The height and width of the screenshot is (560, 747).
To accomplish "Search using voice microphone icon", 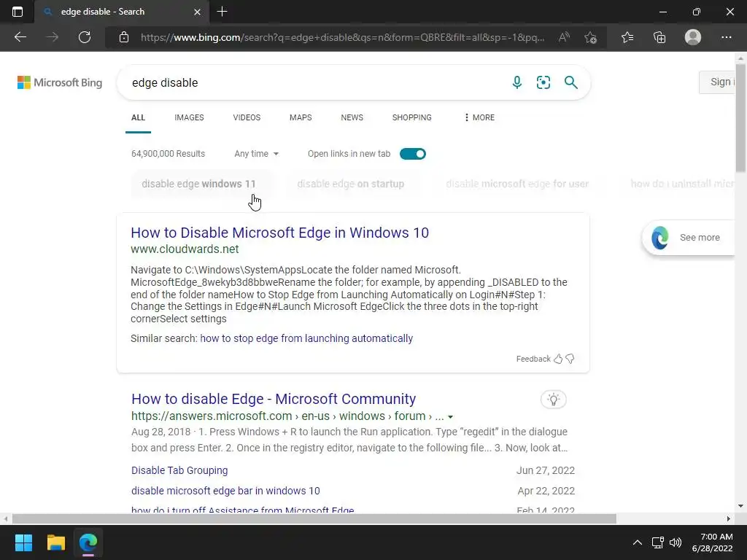I will 517,82.
